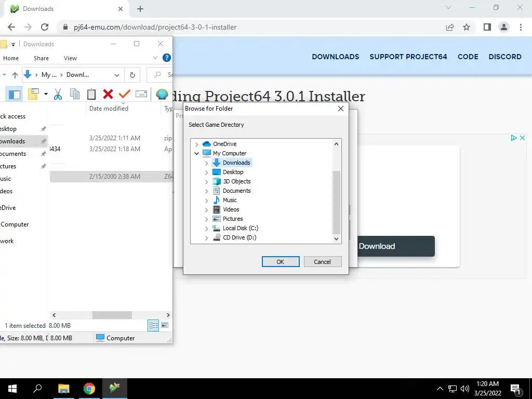Bookmark this page with star icon
The width and height of the screenshot is (532, 399).
[x=467, y=27]
